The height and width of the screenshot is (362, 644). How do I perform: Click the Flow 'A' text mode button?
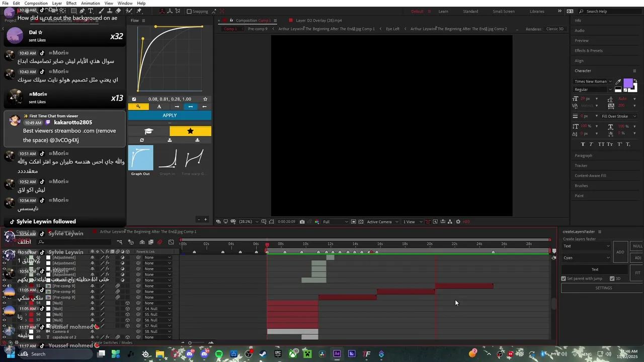pyautogui.click(x=159, y=107)
